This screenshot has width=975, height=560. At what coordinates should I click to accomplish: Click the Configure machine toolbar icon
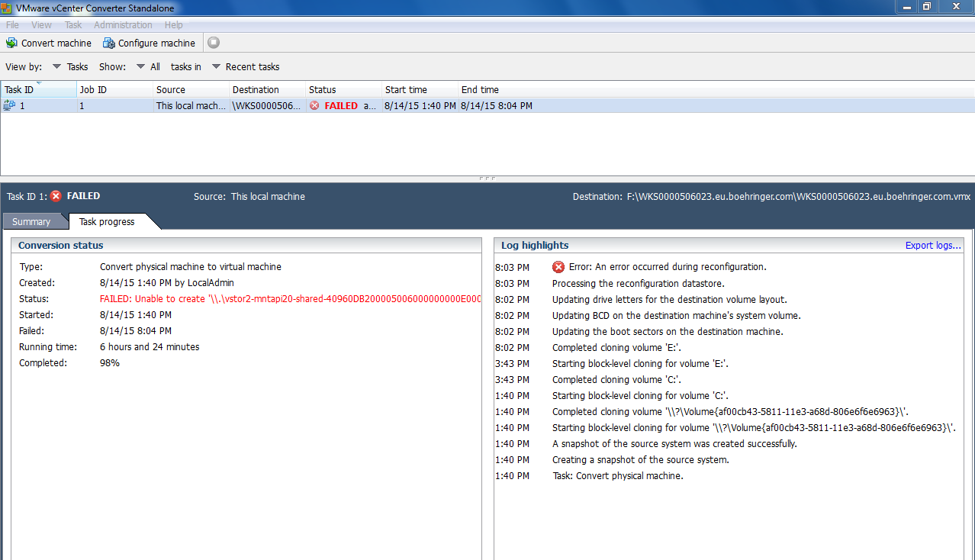pos(109,43)
